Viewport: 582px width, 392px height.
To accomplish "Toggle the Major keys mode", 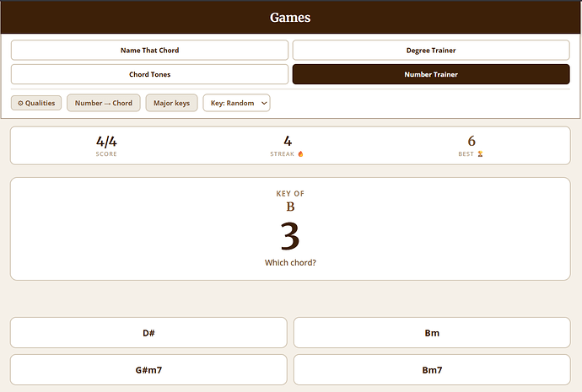I will [x=171, y=103].
